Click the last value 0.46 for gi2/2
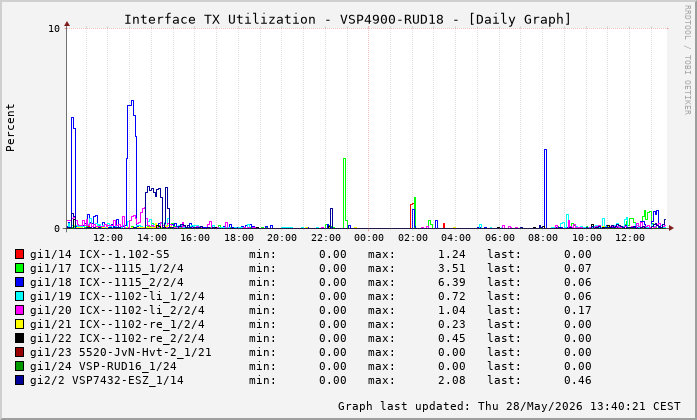 pyautogui.click(x=578, y=380)
